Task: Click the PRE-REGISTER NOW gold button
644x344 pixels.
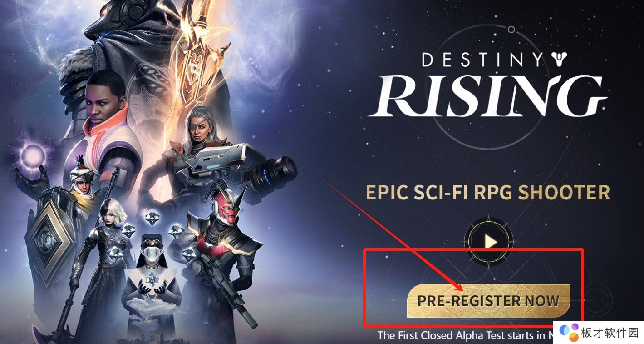Action: (x=488, y=301)
